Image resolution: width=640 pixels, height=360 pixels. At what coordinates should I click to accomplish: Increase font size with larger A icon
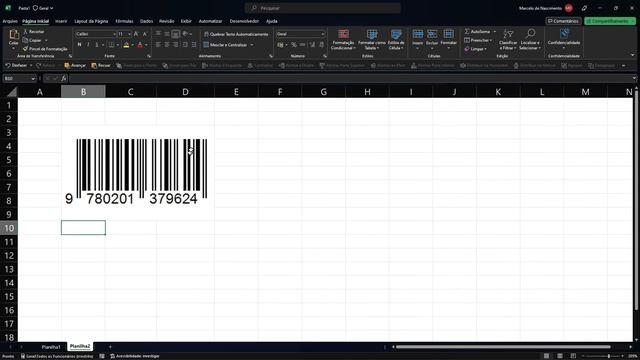pyautogui.click(x=136, y=34)
